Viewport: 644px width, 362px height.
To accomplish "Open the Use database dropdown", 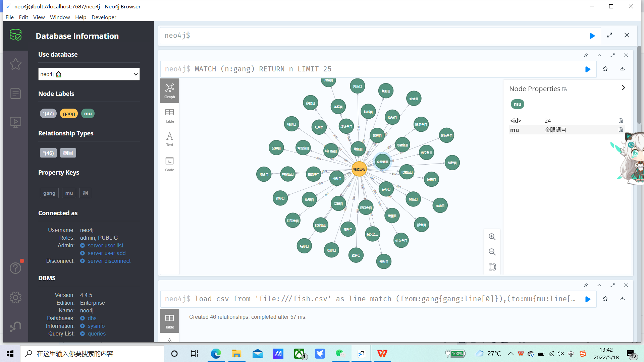I will tap(89, 74).
